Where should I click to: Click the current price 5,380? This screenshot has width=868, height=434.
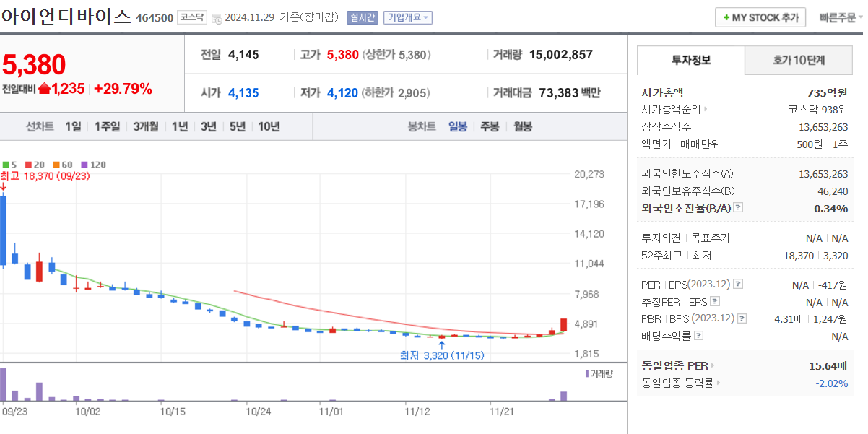pos(34,65)
